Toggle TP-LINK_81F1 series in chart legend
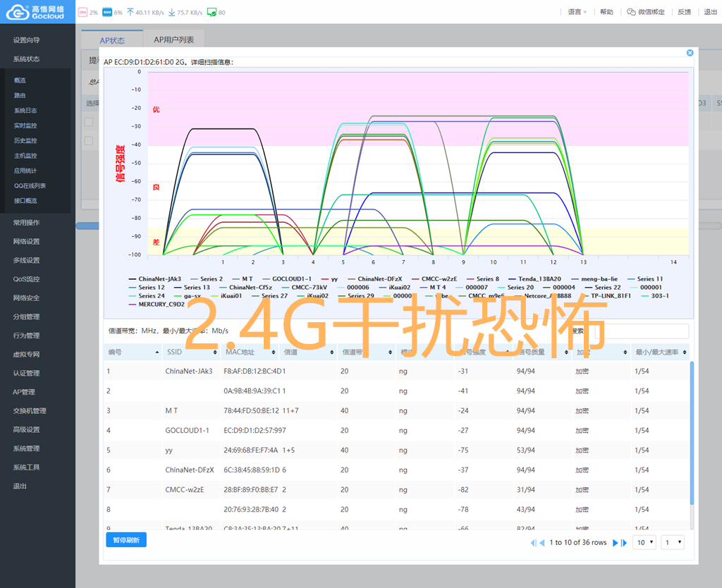The height and width of the screenshot is (588, 722). 606,296
